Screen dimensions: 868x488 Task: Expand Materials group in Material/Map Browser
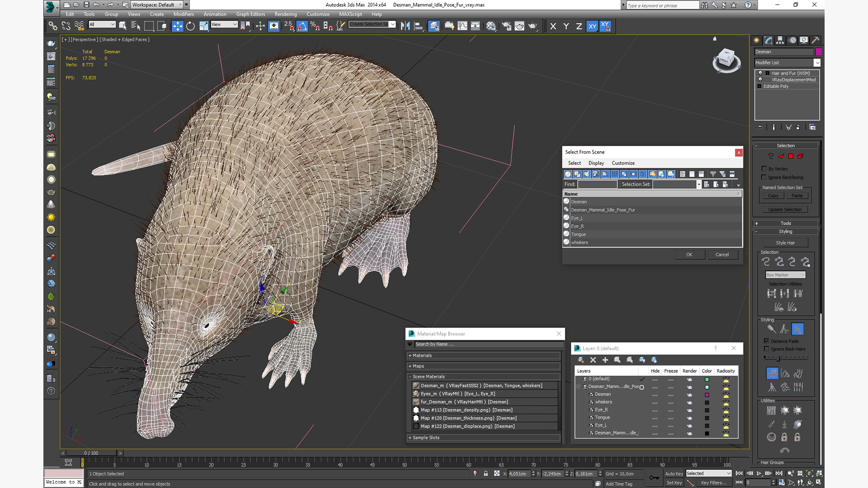(x=484, y=356)
